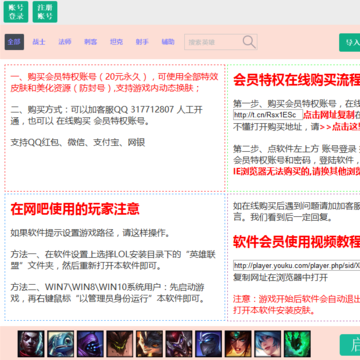Select the Ekko champion portrait
This screenshot has height=360, width=360.
(31, 343)
